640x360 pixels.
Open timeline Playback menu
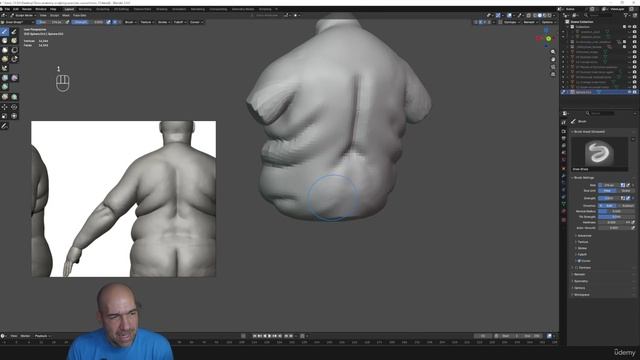click(42, 336)
